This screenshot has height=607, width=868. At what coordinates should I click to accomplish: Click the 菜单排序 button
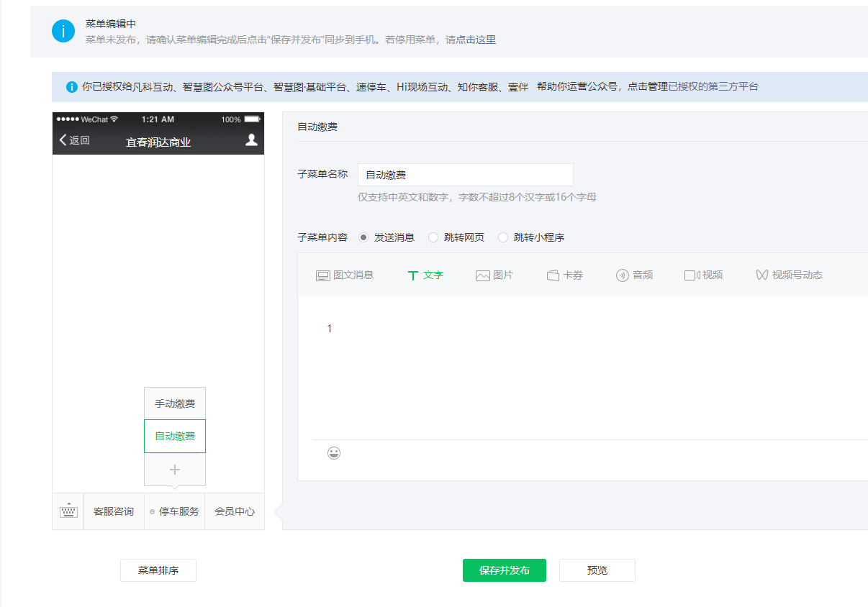click(158, 570)
